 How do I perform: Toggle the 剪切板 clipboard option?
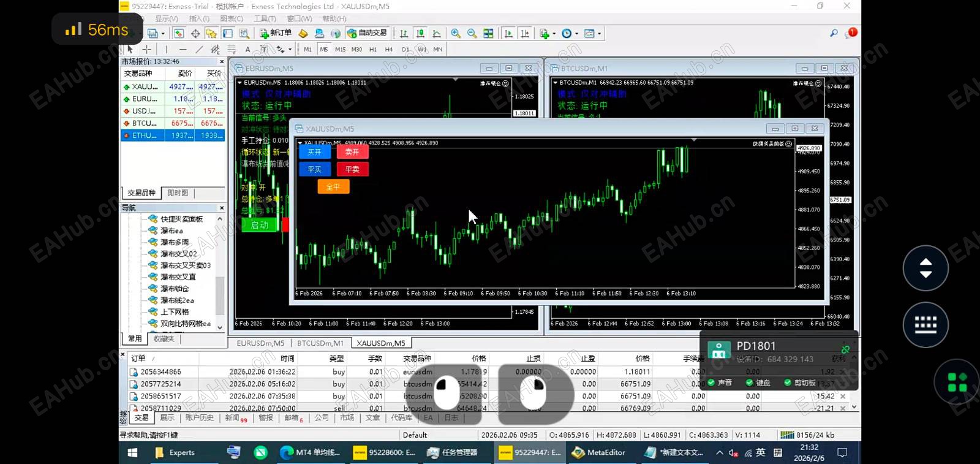coord(800,382)
